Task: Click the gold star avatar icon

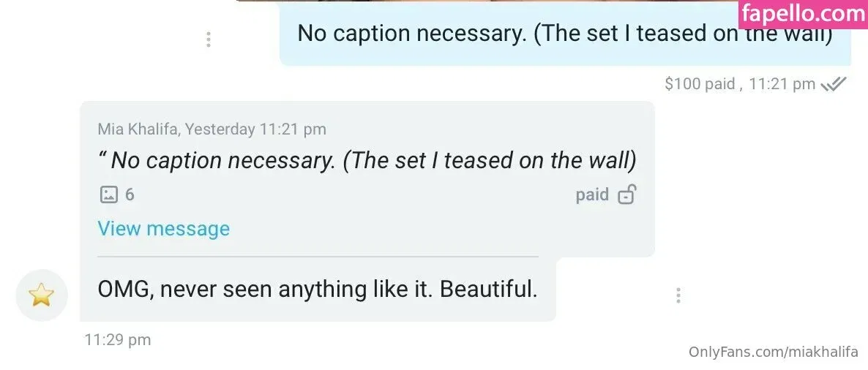Action: [42, 295]
